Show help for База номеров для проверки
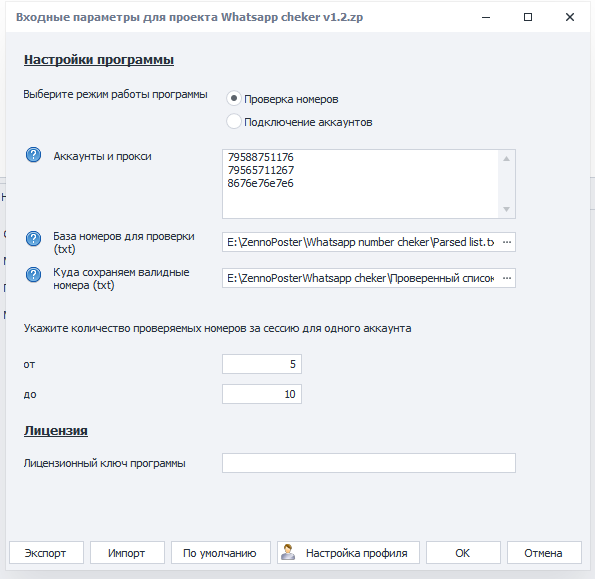595x579 pixels. [33, 239]
